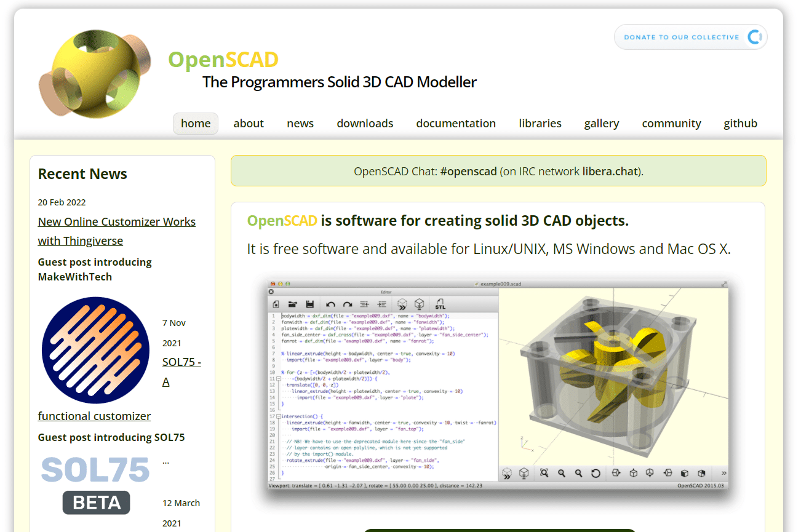The width and height of the screenshot is (801, 532).
Task: Click the Preview icon in editor toolbar
Action: tap(402, 304)
